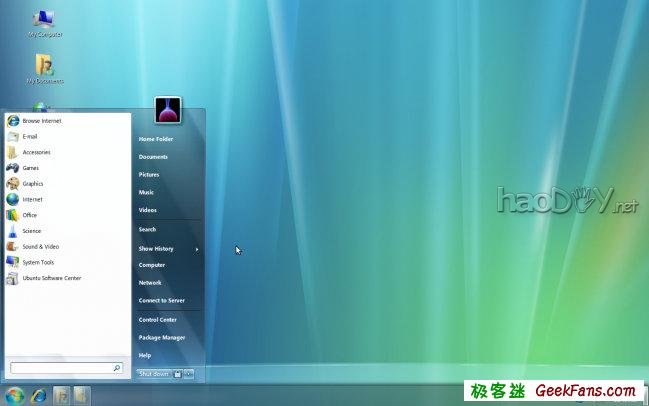
Task: Launch E-mail from the start menu
Action: click(x=30, y=136)
